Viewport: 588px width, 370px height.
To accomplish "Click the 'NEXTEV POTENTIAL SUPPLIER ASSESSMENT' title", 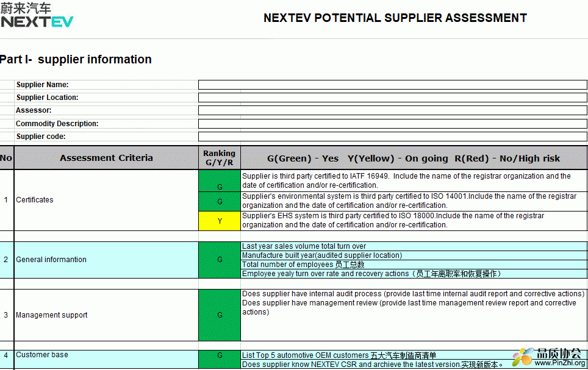I will [395, 18].
